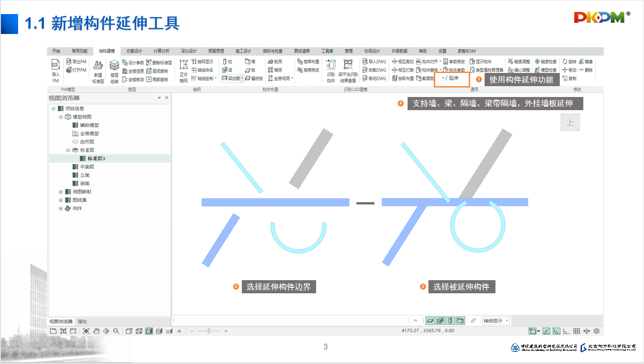Click the 导入DWG import tool
The height and width of the screenshot is (364, 644).
point(375,62)
